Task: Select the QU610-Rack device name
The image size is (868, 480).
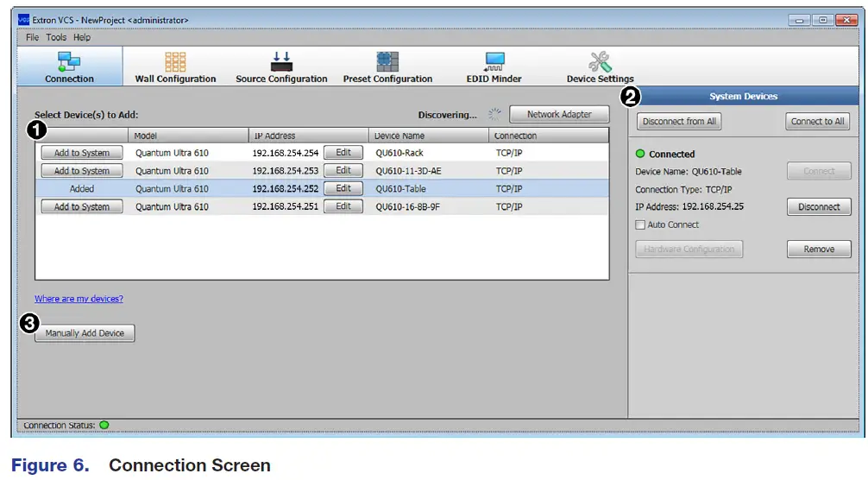Action: (x=399, y=153)
